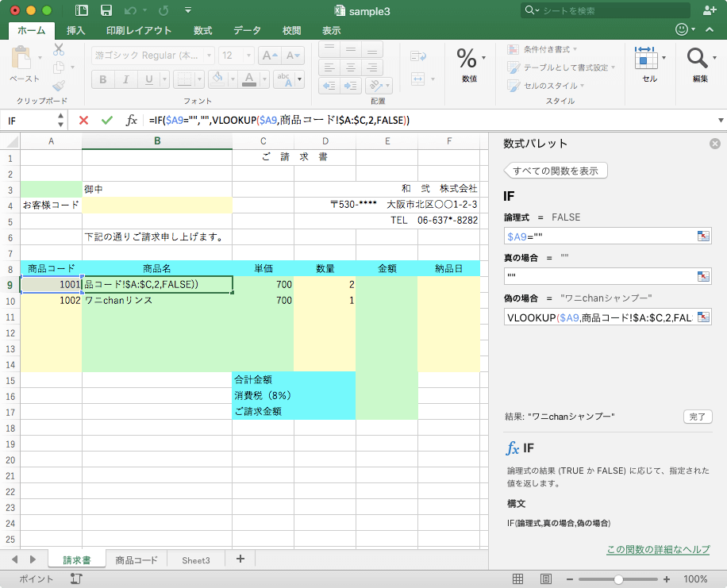Click the シートを検索 search field
727x588 pixels.
pyautogui.click(x=606, y=10)
